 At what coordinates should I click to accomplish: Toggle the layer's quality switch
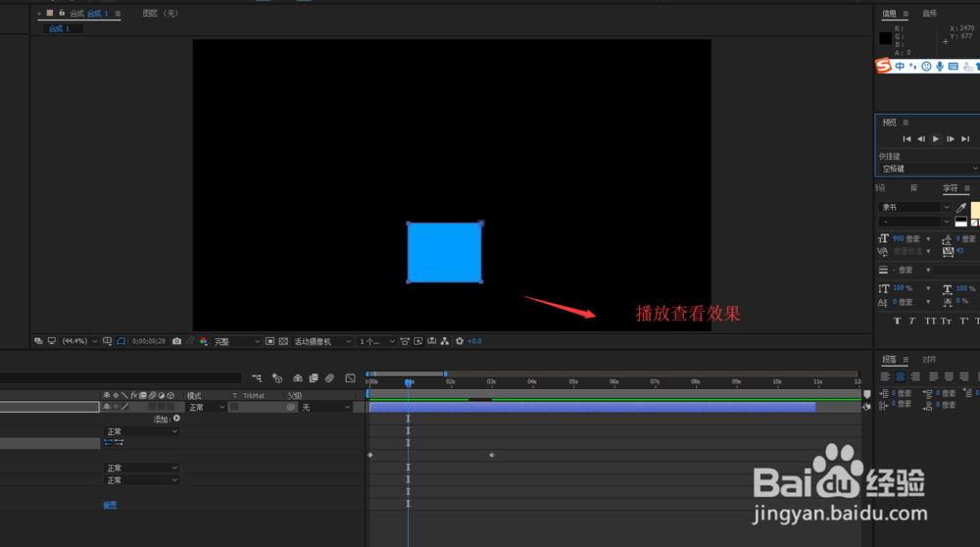point(125,407)
